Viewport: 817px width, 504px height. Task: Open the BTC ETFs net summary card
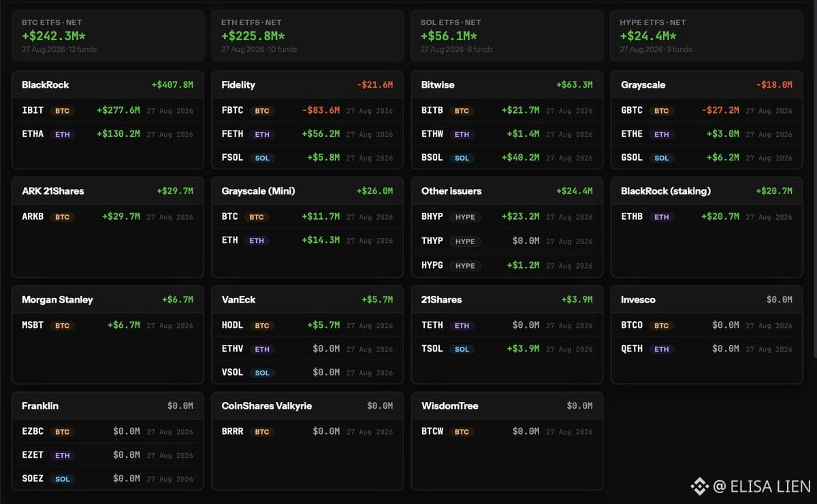point(108,36)
